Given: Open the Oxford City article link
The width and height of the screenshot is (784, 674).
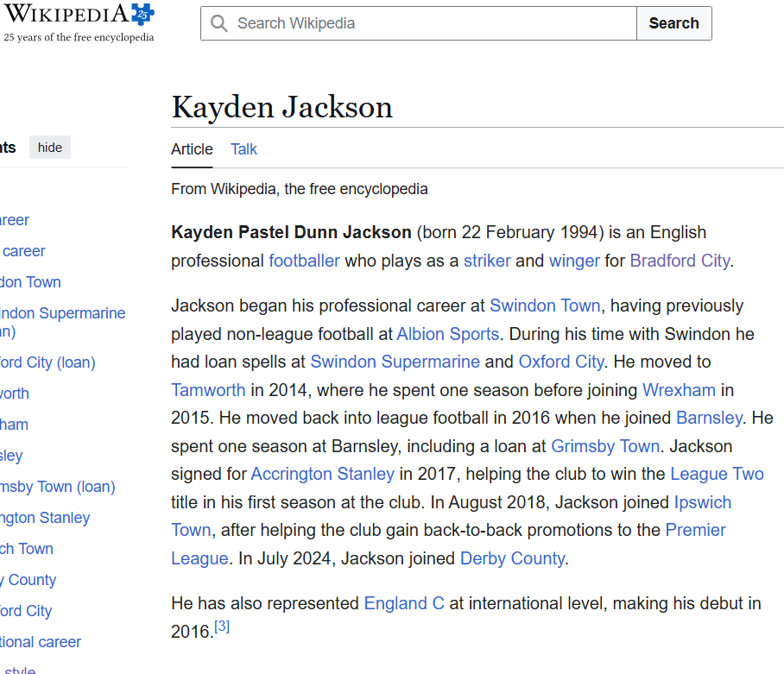Looking at the screenshot, I should 561,362.
